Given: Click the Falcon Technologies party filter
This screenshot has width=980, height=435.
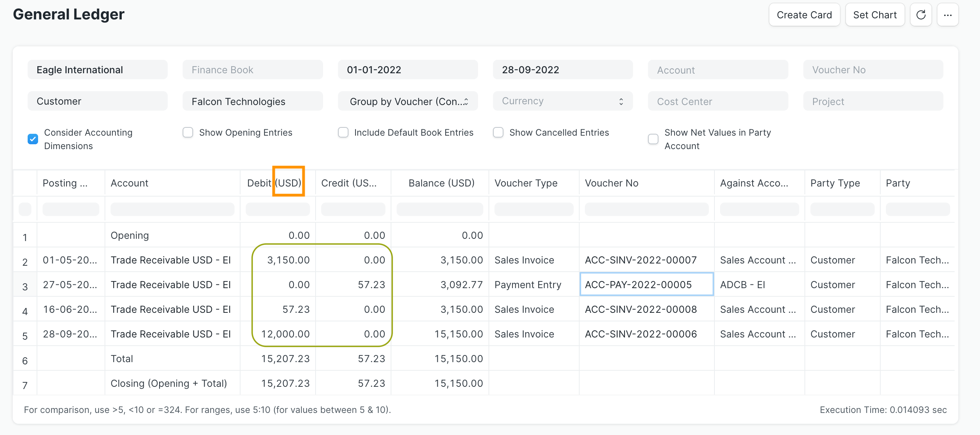Looking at the screenshot, I should click(x=252, y=101).
